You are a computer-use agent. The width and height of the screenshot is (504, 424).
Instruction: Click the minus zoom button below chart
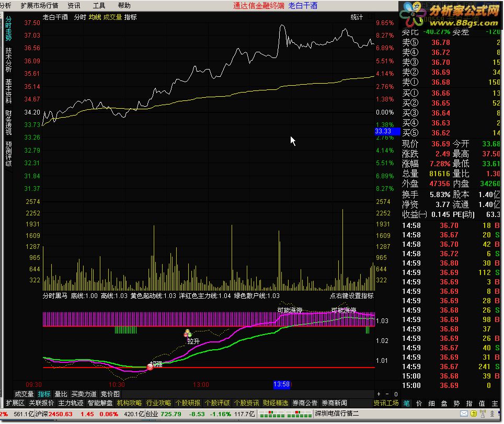(387, 394)
